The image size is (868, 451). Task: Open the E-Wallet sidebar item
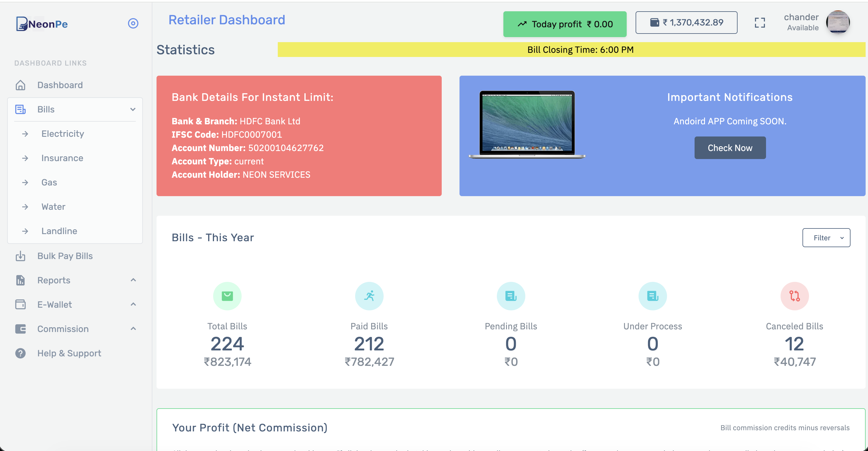click(55, 304)
